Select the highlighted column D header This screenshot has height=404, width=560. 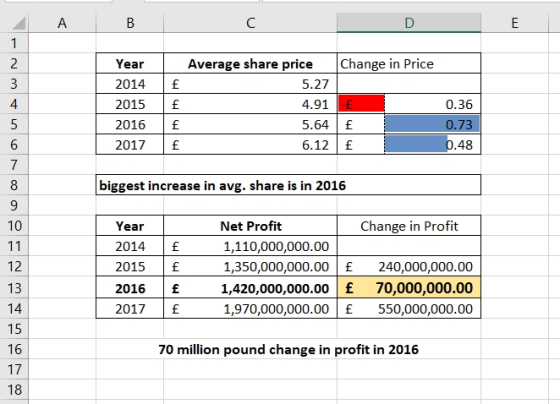[409, 23]
